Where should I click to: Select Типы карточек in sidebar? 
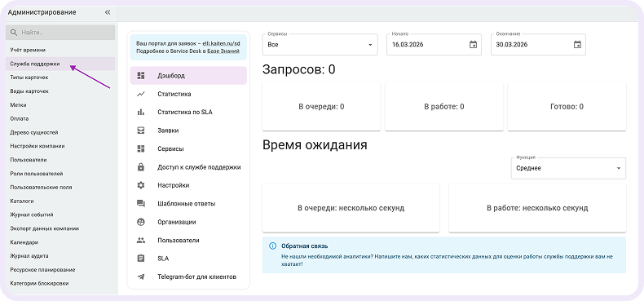click(60, 77)
